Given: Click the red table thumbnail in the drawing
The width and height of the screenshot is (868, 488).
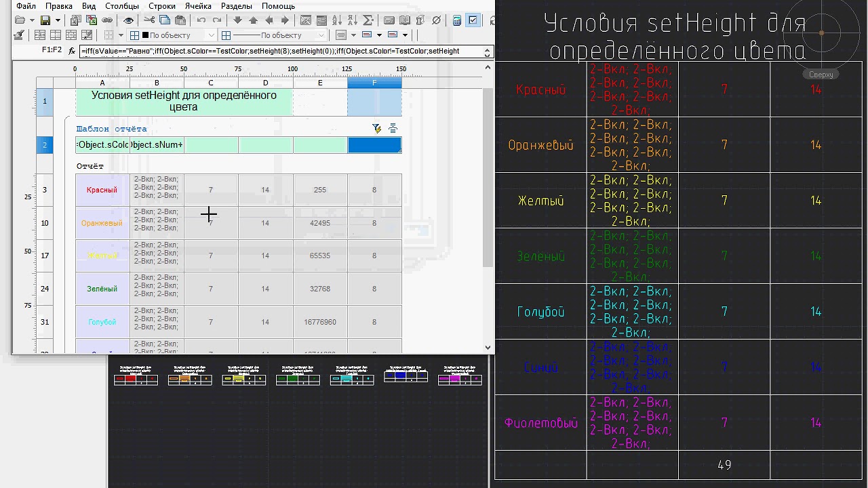Looking at the screenshot, I should tap(136, 375).
